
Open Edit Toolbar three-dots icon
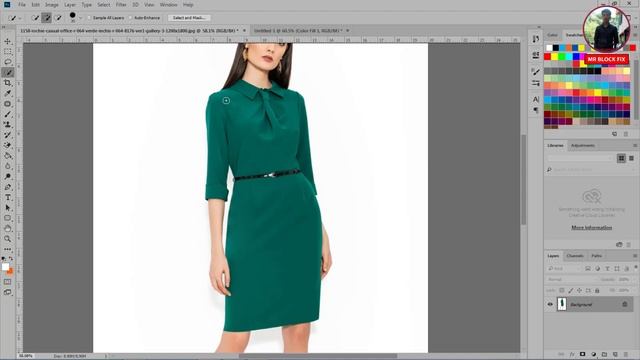(x=8, y=249)
